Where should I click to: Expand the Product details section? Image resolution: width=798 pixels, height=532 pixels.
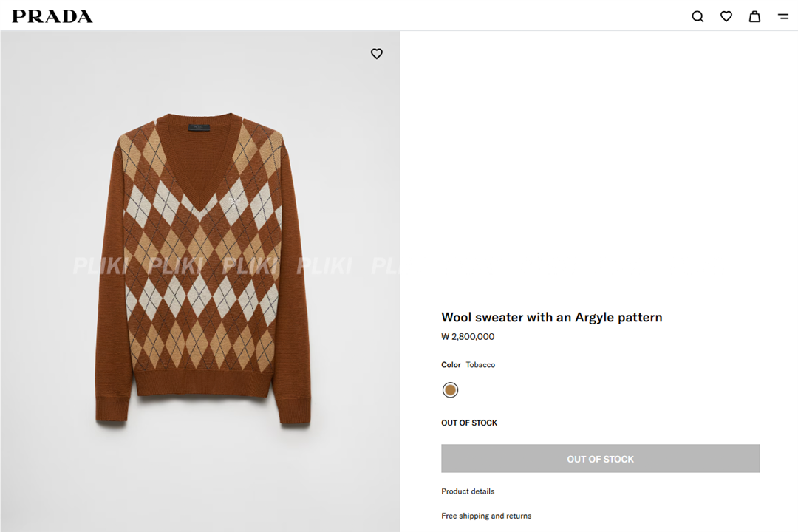[468, 491]
